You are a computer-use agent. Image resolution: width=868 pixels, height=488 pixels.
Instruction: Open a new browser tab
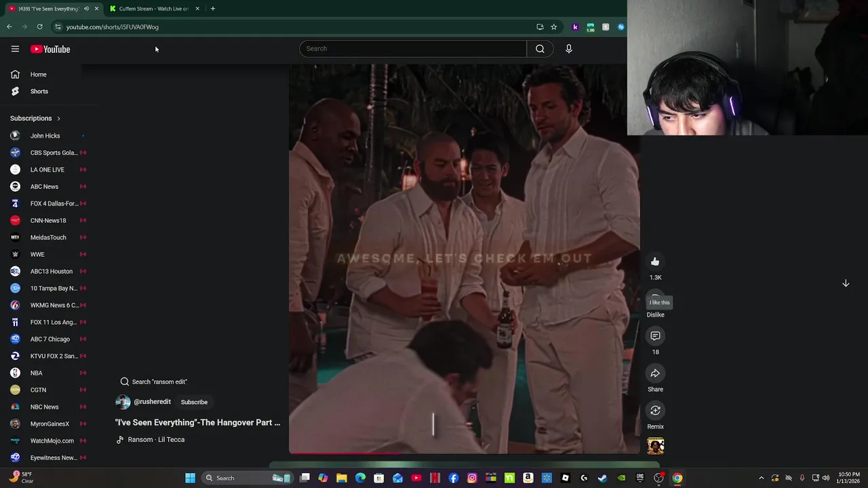tap(212, 9)
